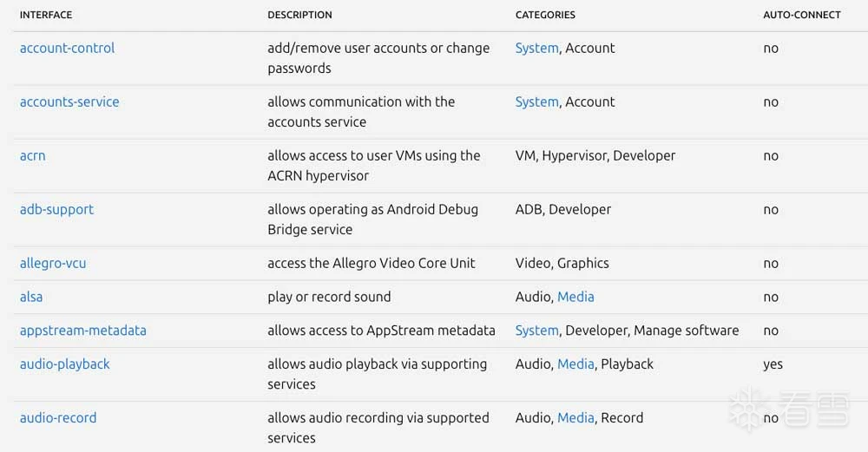Click the AUTO-CONNECT column header

[x=802, y=15]
